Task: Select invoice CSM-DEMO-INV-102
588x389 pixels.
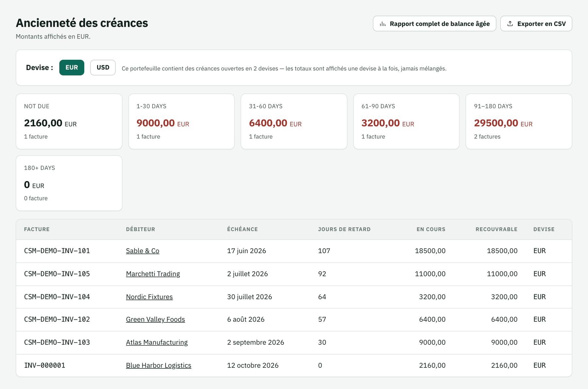Action: (57, 319)
